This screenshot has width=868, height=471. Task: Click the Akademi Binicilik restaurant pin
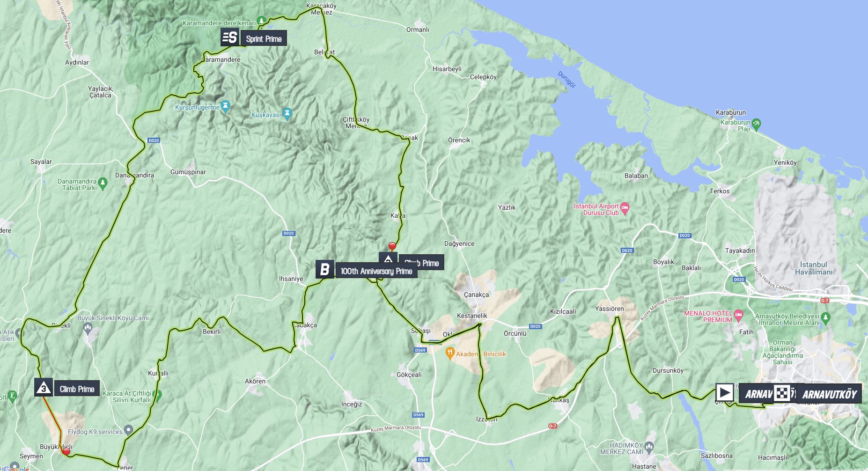[450, 353]
